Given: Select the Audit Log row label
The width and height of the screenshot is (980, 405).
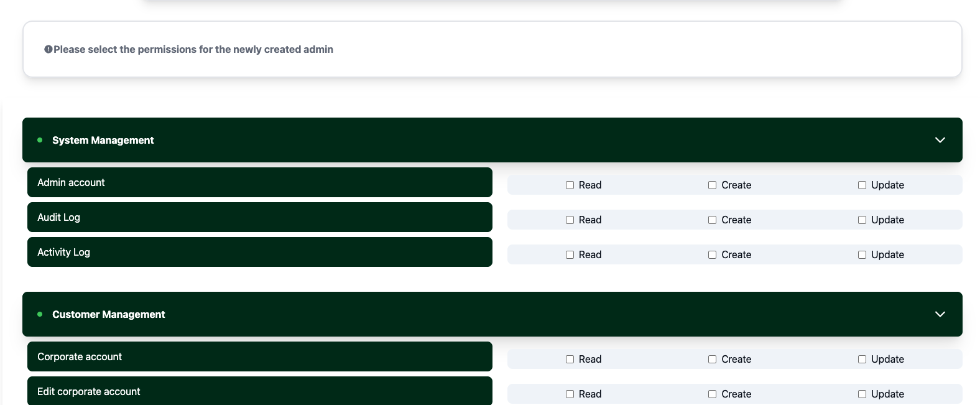Looking at the screenshot, I should click(x=58, y=217).
